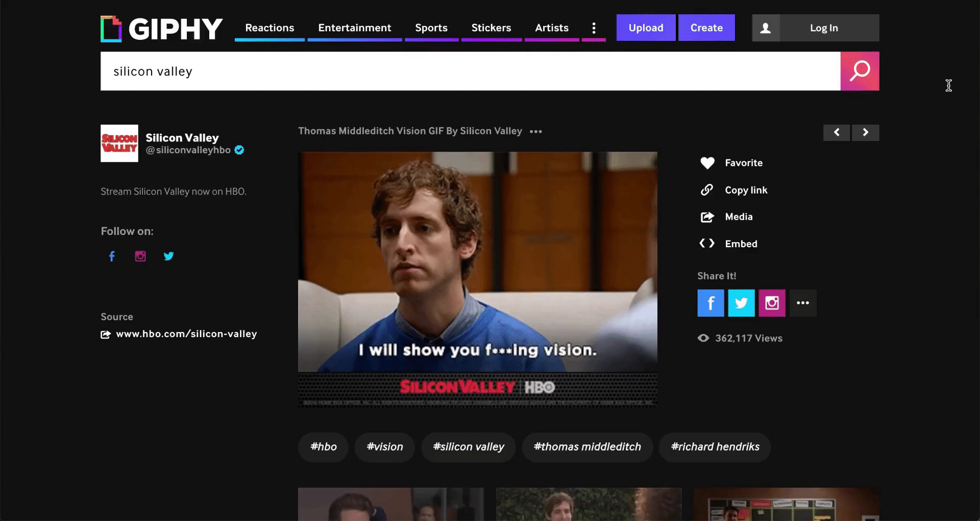Open the GIPHY home logo
Screen dimensions: 980x521
pyautogui.click(x=162, y=29)
